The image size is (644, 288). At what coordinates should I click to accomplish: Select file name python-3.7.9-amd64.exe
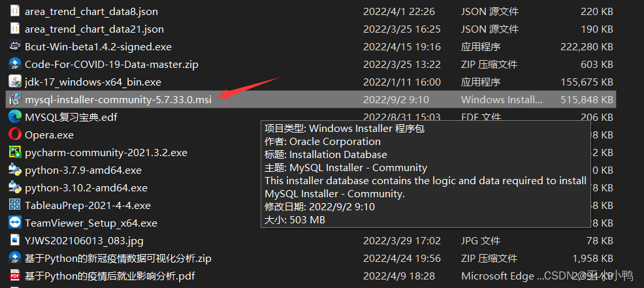coord(83,170)
